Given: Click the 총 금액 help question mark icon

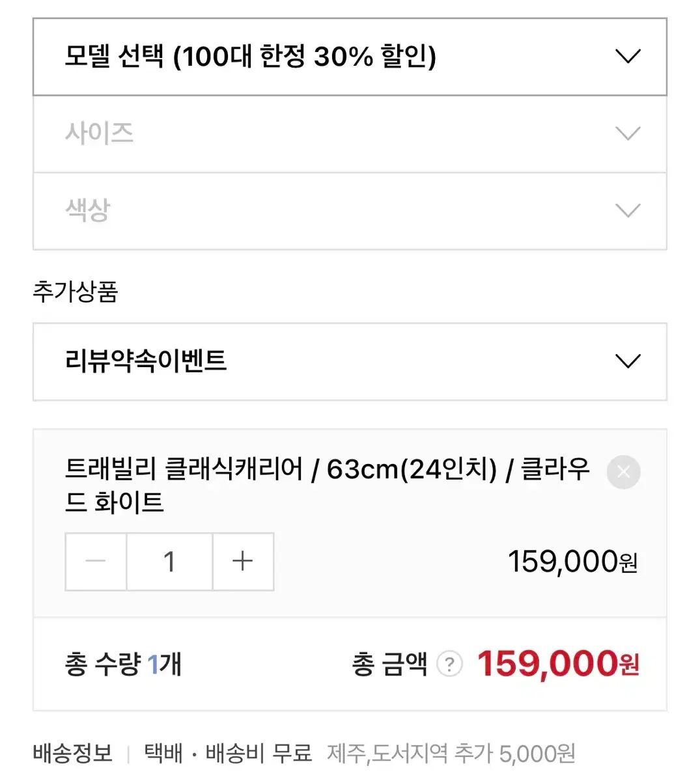Looking at the screenshot, I should click(x=449, y=665).
